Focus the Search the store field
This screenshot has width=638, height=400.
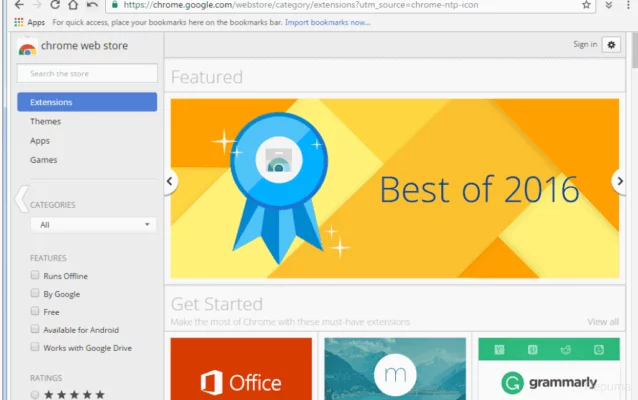[87, 74]
